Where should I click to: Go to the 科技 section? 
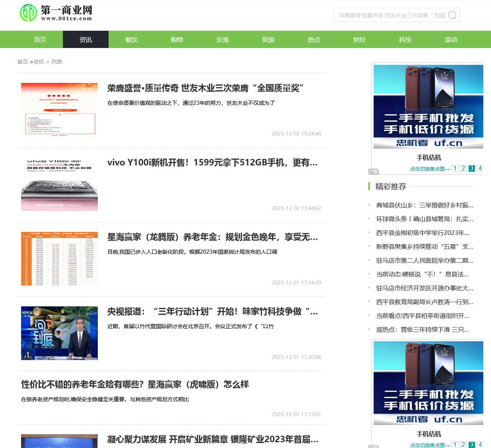click(405, 40)
